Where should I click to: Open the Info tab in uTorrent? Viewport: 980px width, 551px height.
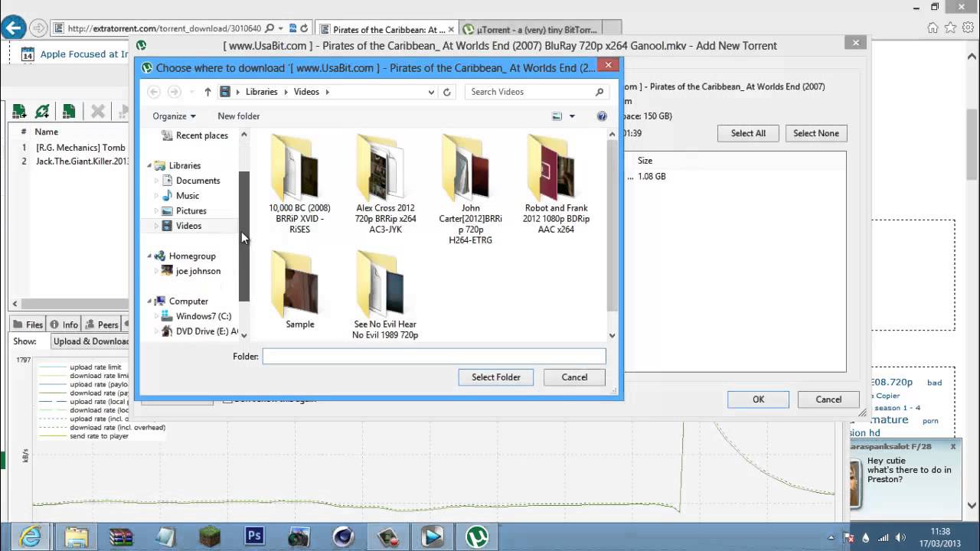64,324
